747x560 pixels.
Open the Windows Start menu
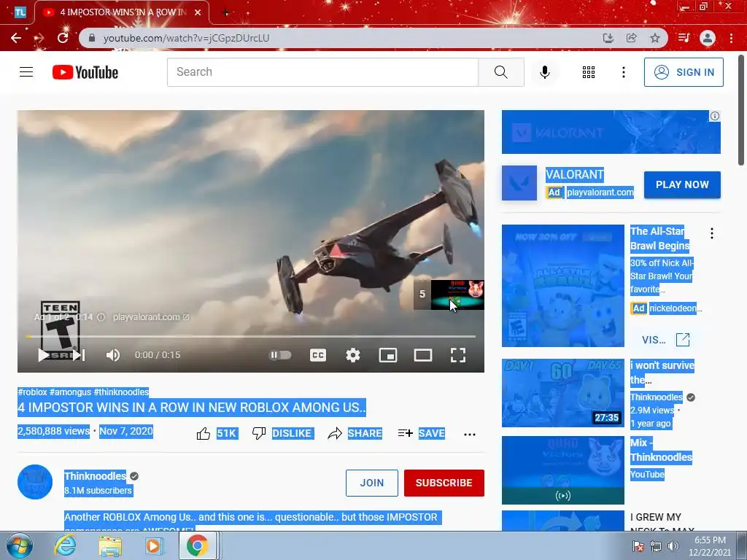point(20,545)
